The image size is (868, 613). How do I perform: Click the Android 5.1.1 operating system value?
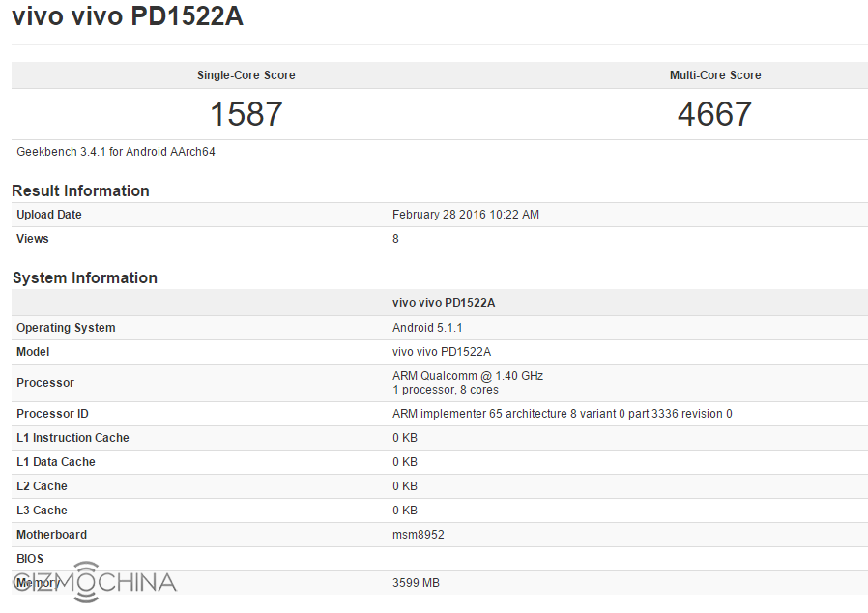pyautogui.click(x=427, y=328)
